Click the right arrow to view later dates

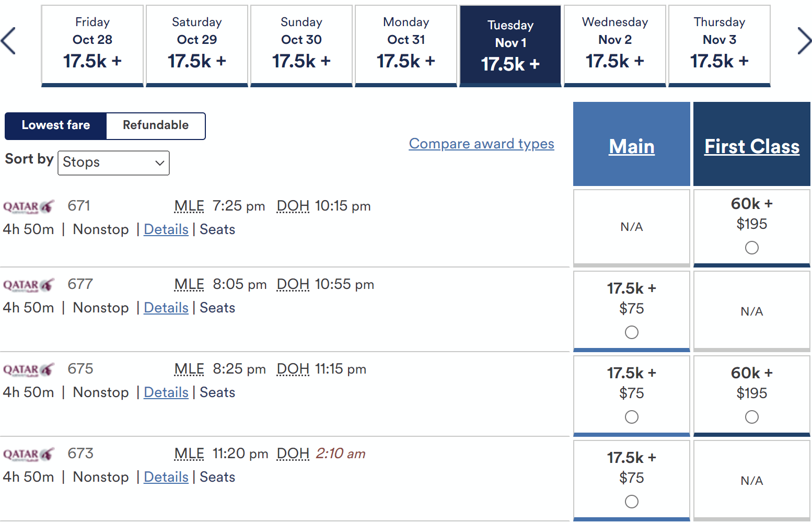(805, 40)
